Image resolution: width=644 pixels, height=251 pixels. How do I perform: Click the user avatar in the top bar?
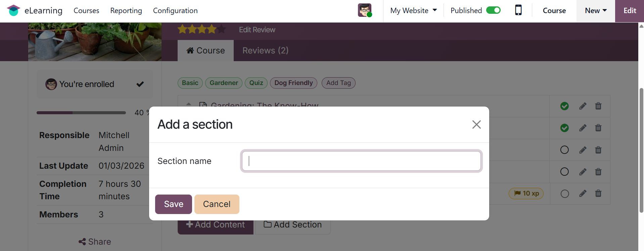point(365,10)
